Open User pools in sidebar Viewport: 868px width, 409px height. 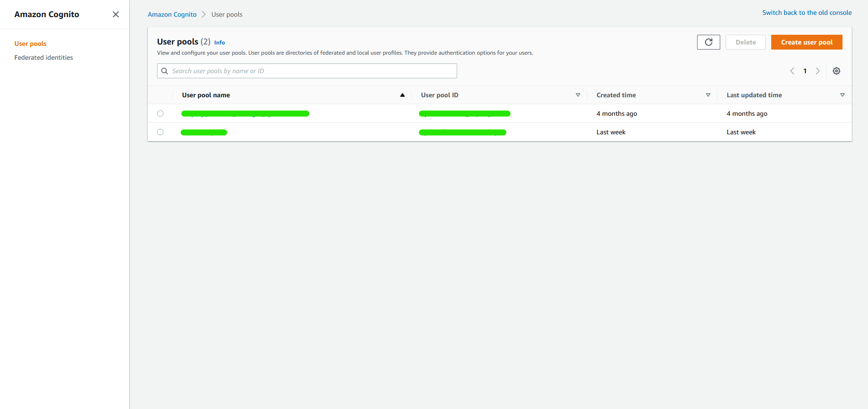[30, 44]
